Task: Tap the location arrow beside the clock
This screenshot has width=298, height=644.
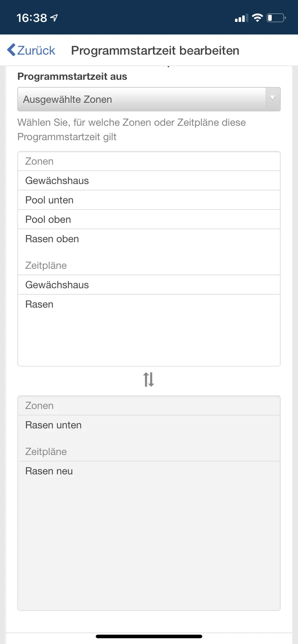Action: point(54,18)
